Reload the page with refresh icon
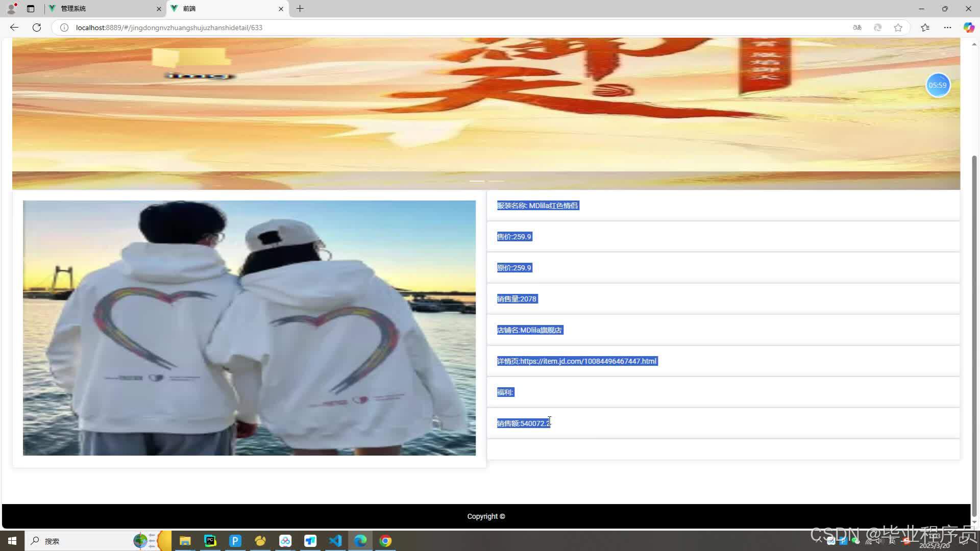 click(x=37, y=28)
